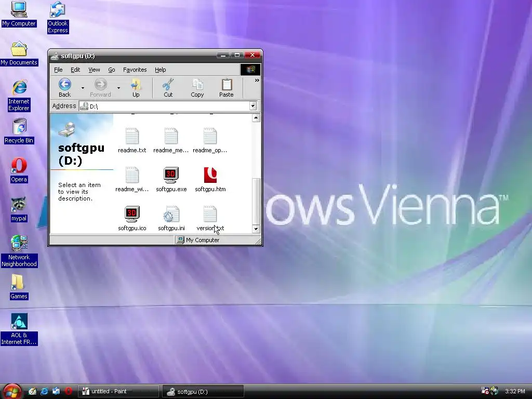Click the softgpu (D:) title bar icon
532x399 pixels.
click(55, 56)
